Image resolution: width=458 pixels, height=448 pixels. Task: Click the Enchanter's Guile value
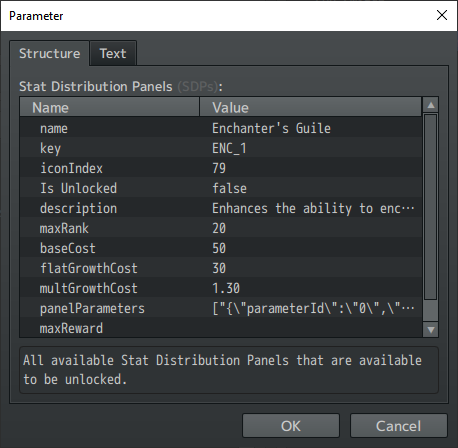(271, 128)
